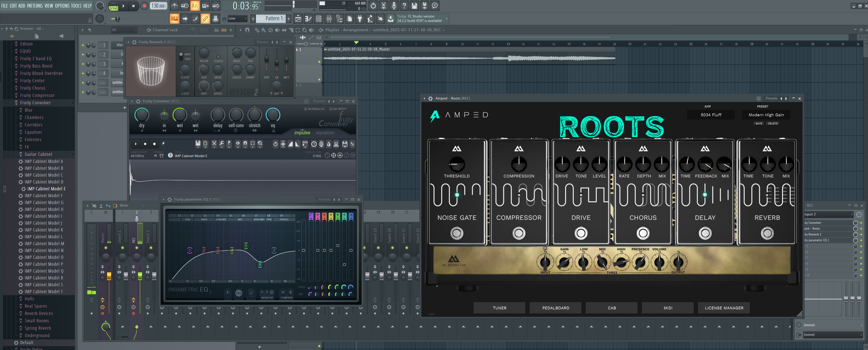Open the audio editor scissors icon in top toolbar
Screen dimensions: 868x350
coord(383,6)
